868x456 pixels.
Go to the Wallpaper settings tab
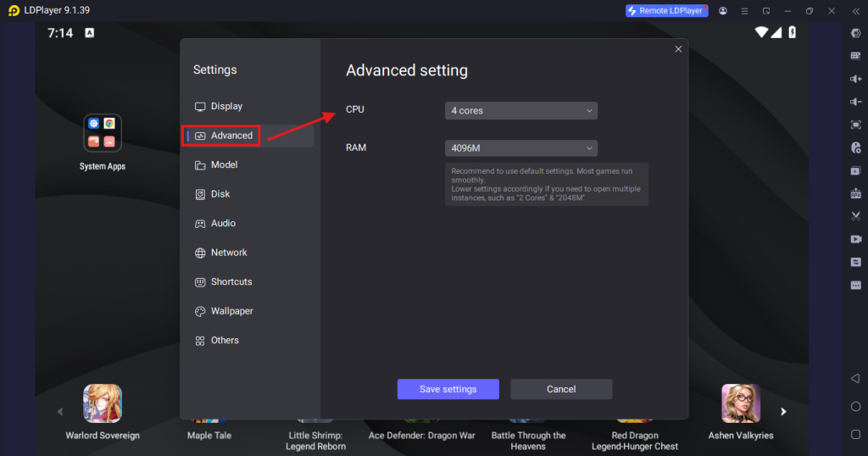pyautogui.click(x=231, y=311)
